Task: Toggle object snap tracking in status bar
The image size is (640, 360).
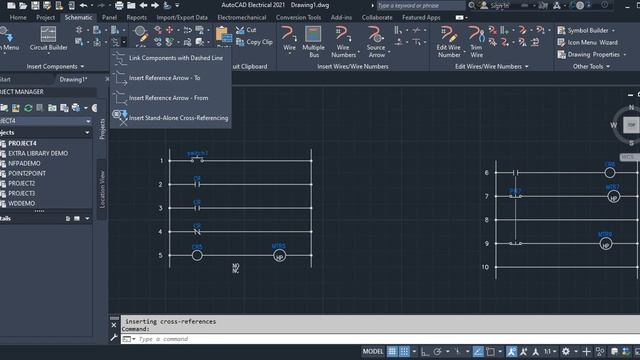Action: [478, 351]
